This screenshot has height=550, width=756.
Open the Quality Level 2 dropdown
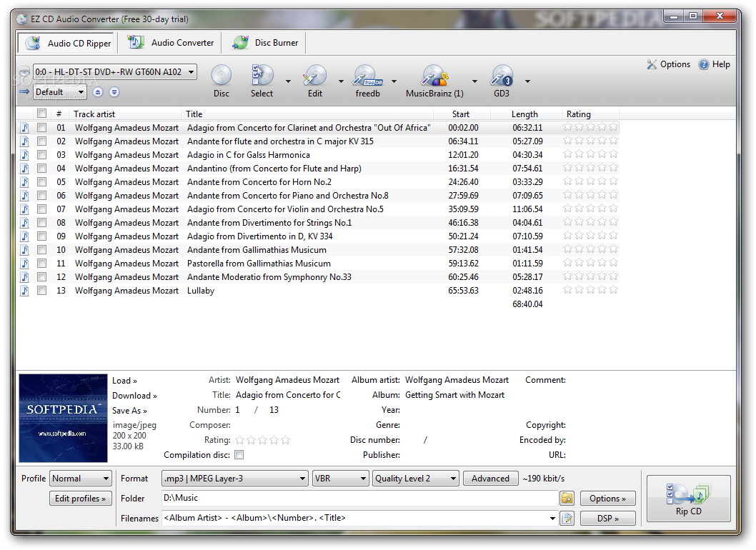coord(415,478)
